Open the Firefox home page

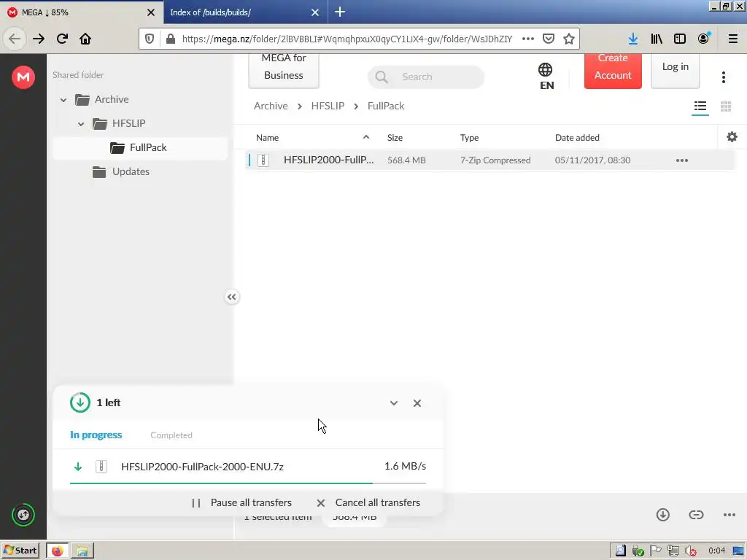[x=85, y=39]
